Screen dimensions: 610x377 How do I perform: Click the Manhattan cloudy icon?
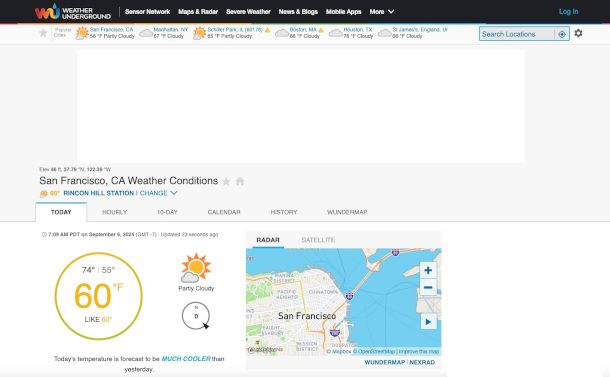coord(146,33)
